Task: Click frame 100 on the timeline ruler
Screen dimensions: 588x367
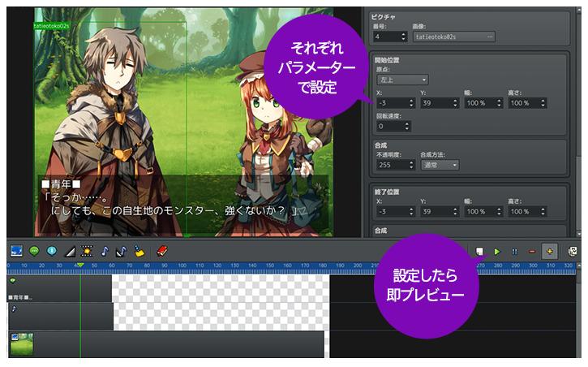Action: coord(182,266)
